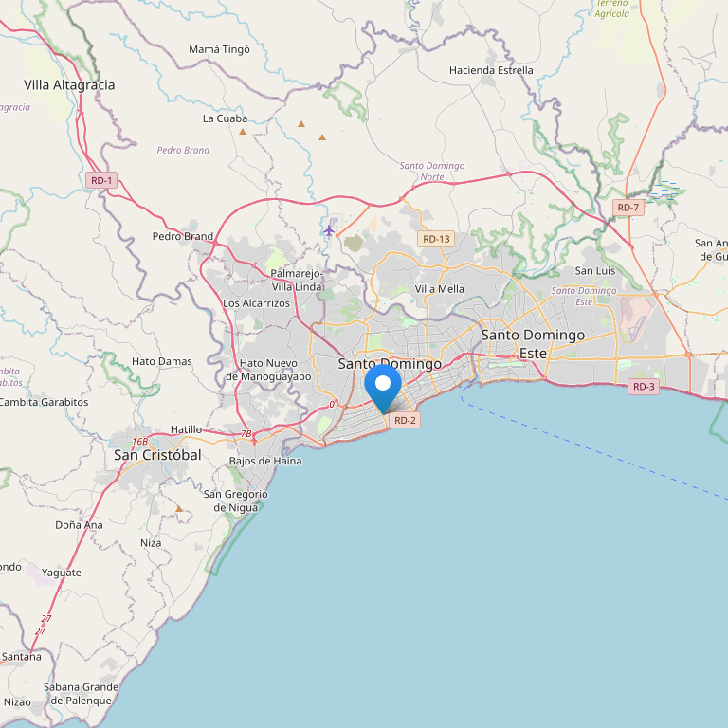This screenshot has width=728, height=728.
Task: Click the RD-7 highway shield
Action: 628,208
